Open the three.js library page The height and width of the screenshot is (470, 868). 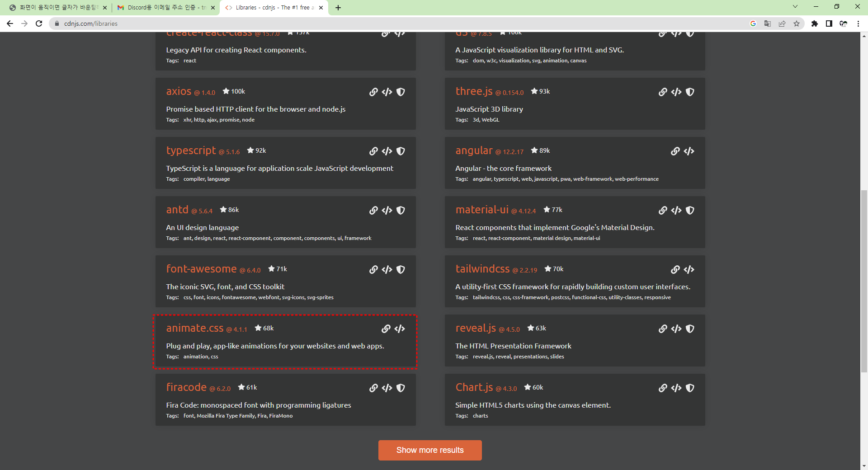474,91
